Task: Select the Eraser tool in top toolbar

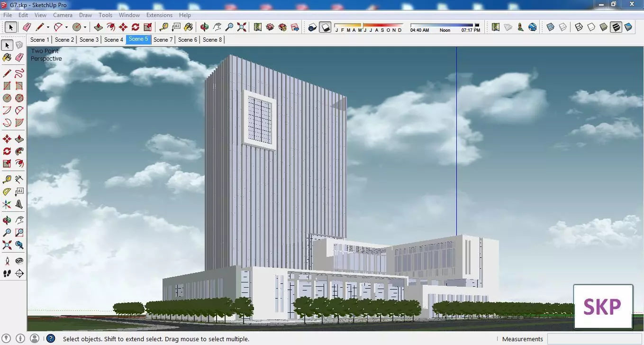Action: (27, 27)
